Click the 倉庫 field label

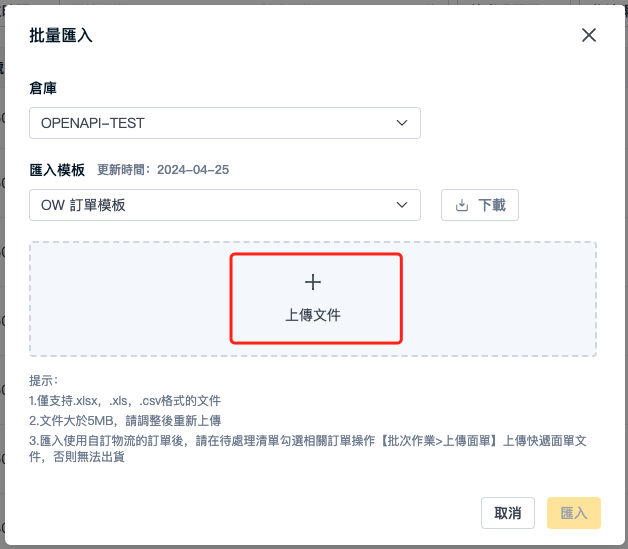coord(43,88)
